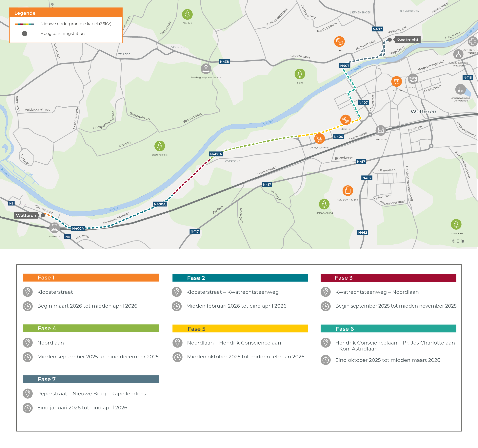Click the Delhaize shopping cart icon
This screenshot has width=478, height=448.
coord(396,81)
